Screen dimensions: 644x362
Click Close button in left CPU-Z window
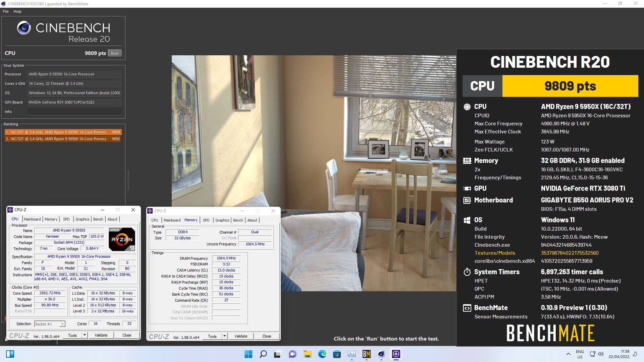(127, 335)
